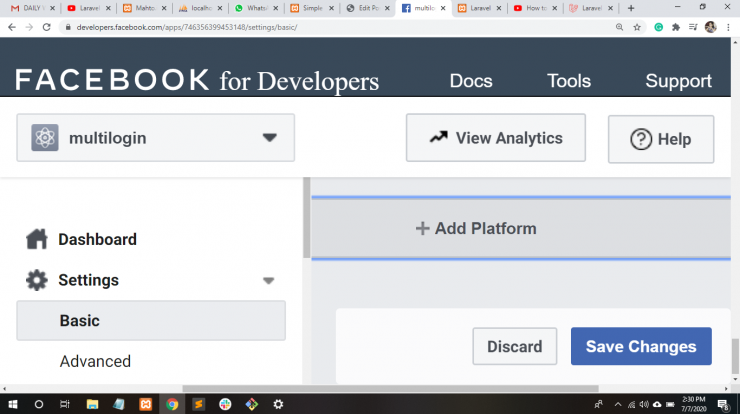Collapse the Settings submenu arrow
740x414 pixels.
pyautogui.click(x=269, y=281)
